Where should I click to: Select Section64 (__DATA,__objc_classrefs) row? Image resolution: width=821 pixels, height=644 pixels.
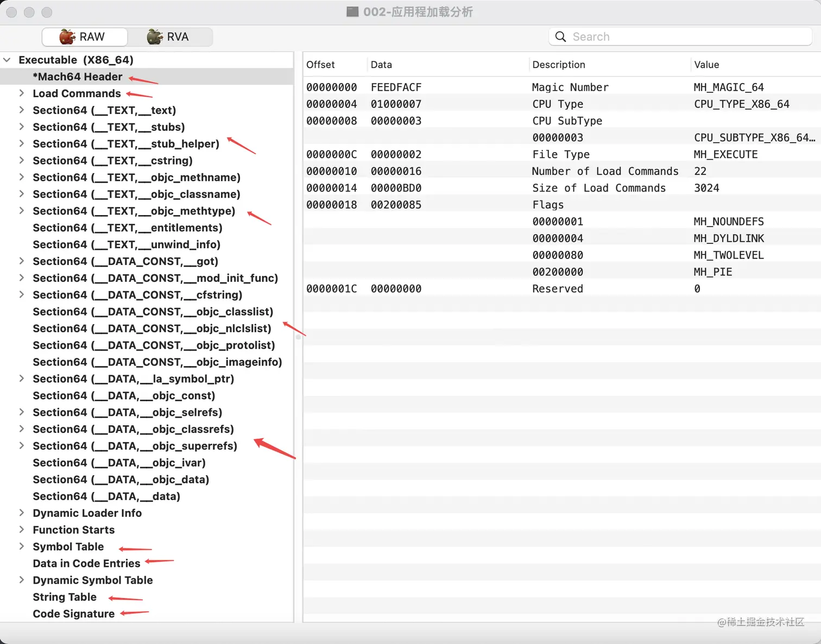[147, 430]
